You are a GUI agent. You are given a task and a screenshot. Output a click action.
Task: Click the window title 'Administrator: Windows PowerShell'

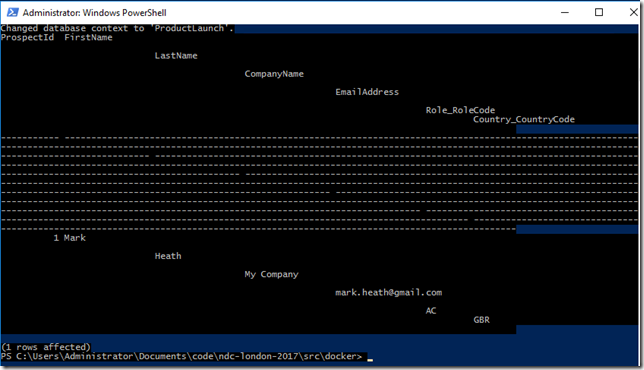(94, 13)
